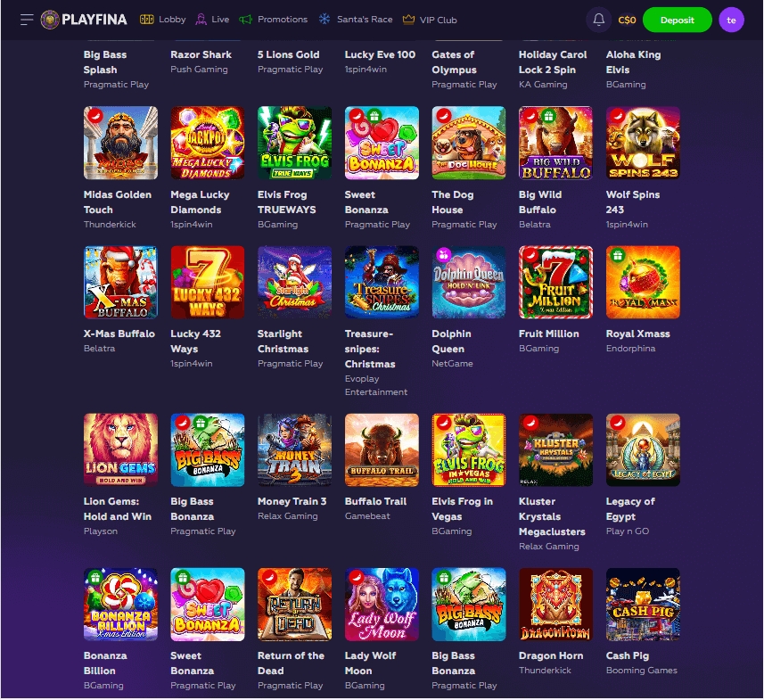Viewport: 764px width, 700px height.
Task: Click the green Deposit button
Action: [677, 20]
